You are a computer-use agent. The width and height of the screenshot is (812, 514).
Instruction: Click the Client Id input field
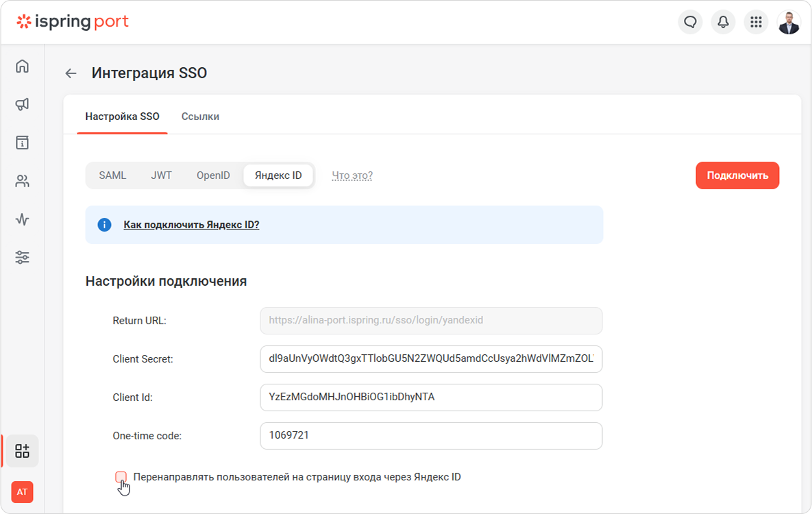coord(431,397)
